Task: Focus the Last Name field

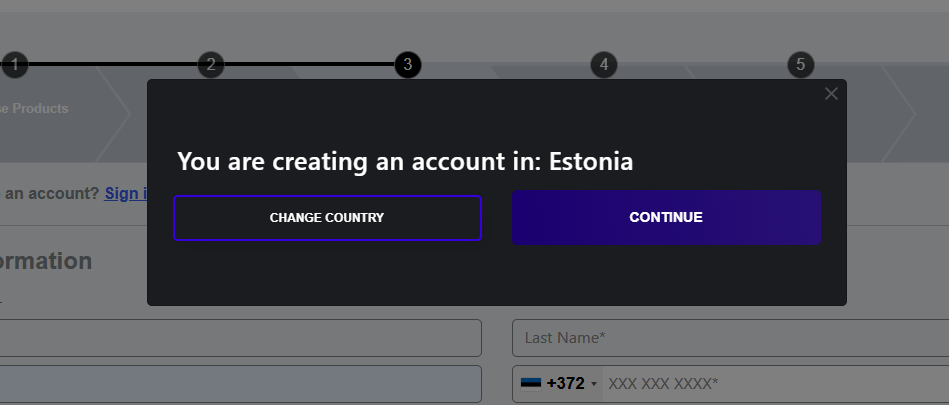Action: pyautogui.click(x=730, y=338)
